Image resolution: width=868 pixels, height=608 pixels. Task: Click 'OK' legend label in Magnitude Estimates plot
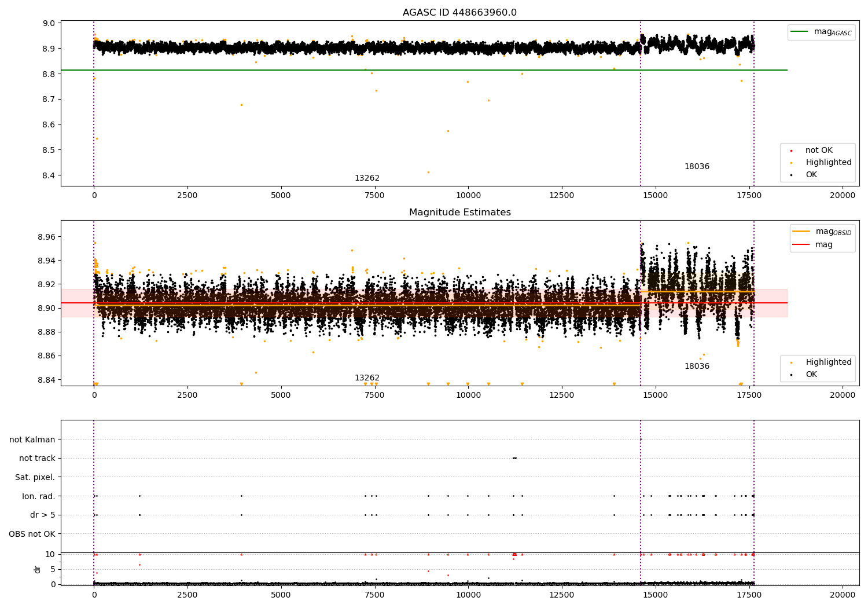[811, 375]
